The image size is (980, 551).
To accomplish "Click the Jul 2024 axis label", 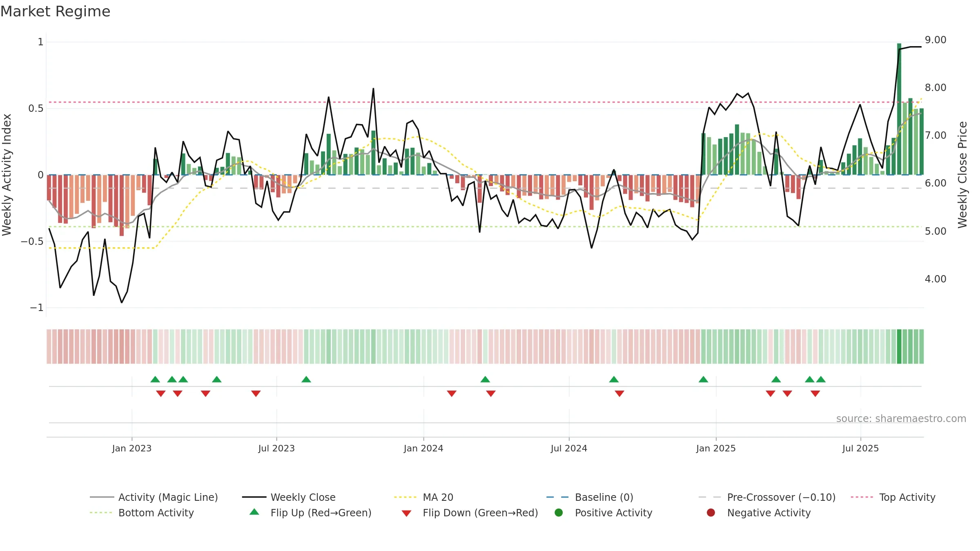I will [569, 448].
